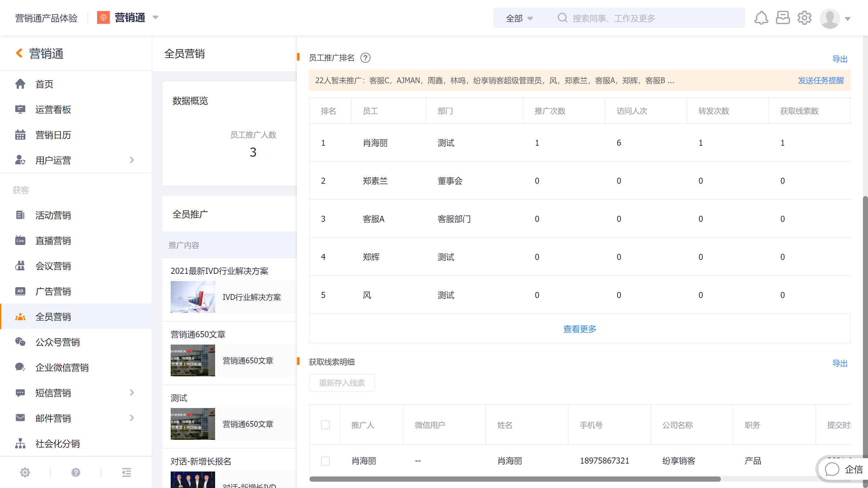Expand the 用户运营 submenu chevron
The width and height of the screenshot is (868, 488).
click(x=132, y=160)
